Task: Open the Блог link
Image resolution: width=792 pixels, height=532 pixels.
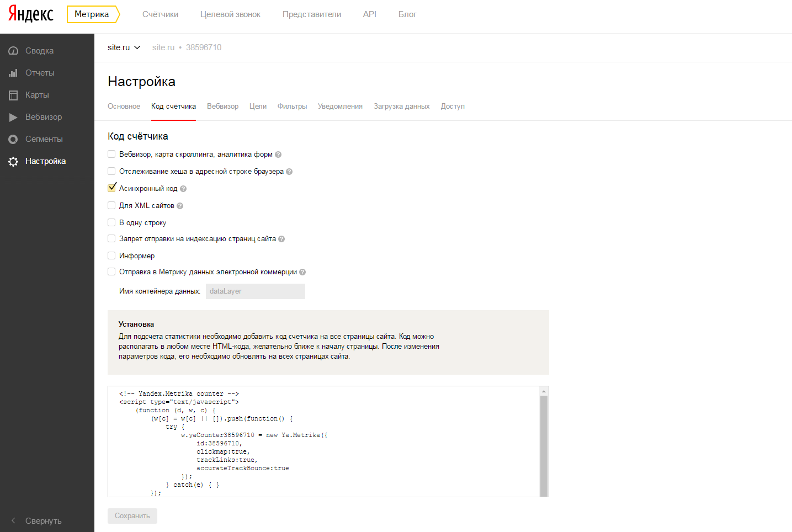Action: (407, 14)
